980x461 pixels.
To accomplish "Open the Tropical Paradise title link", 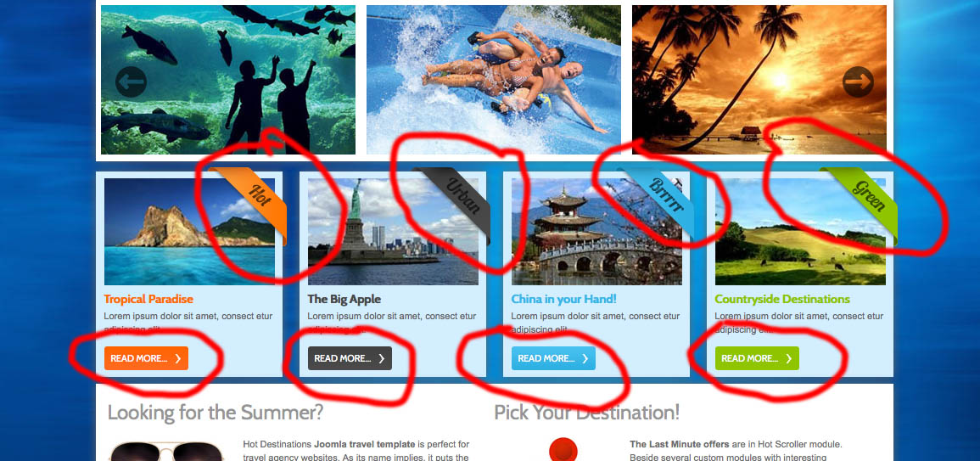I will [x=148, y=299].
